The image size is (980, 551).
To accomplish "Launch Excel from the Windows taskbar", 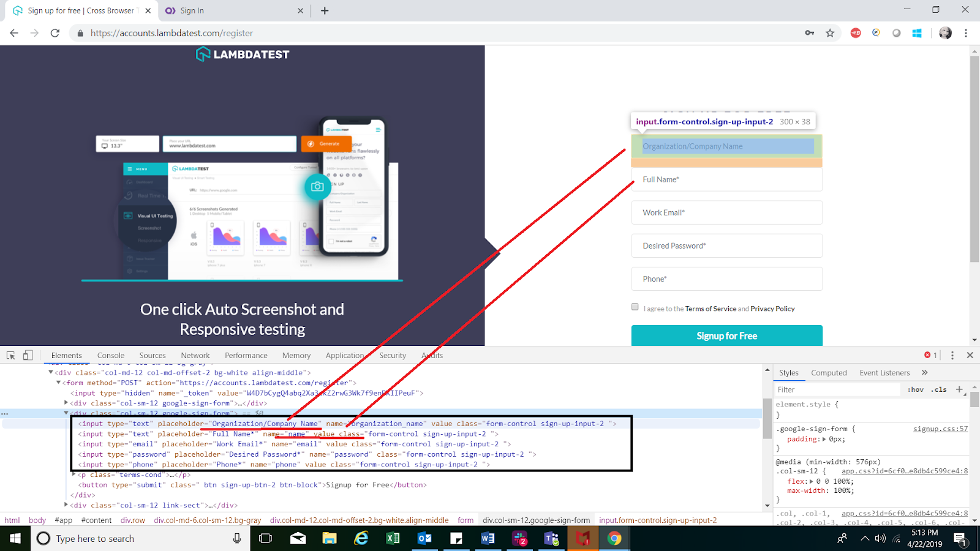I will 393,538.
